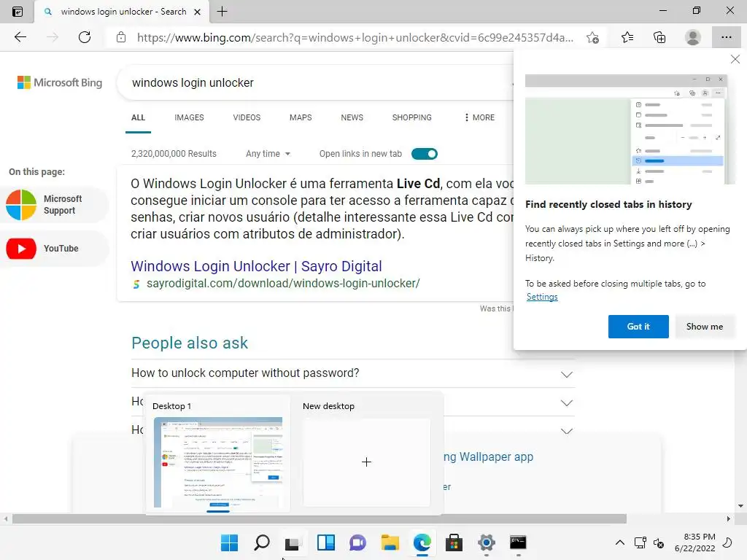Screen dimensions: 747x560
Task: Open Windows Login Unlocker Sayro Digital link
Action: pos(256,266)
